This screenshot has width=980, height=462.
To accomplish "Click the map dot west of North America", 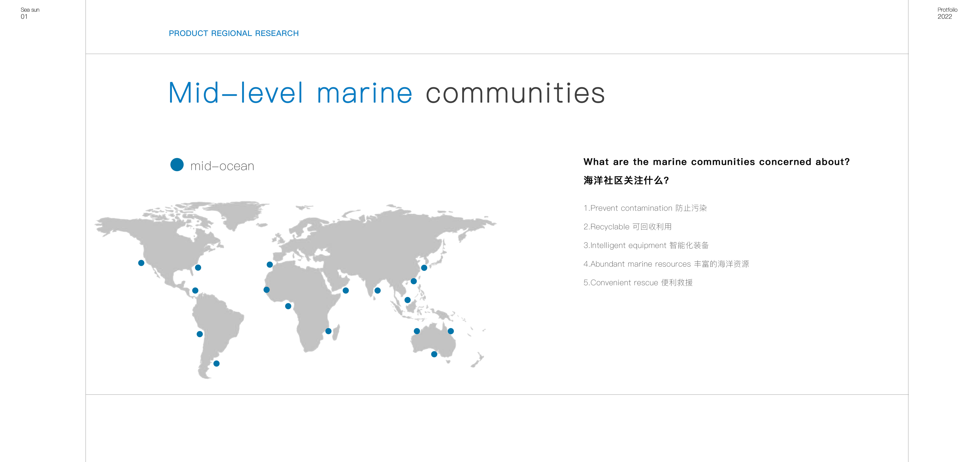I will [141, 263].
